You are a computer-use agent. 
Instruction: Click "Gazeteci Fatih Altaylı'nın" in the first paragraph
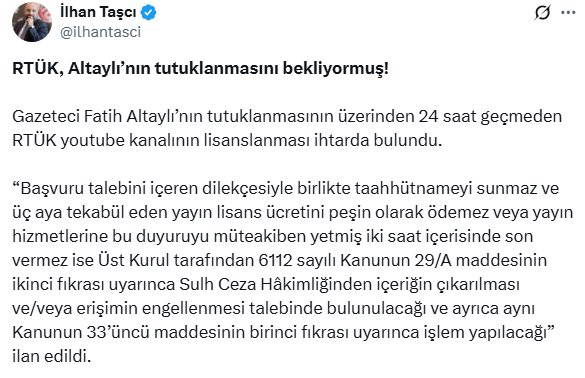[108, 117]
